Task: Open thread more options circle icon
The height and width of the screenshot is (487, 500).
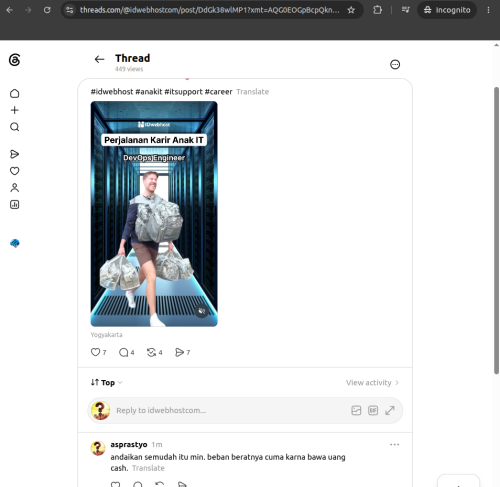Action: pos(395,64)
